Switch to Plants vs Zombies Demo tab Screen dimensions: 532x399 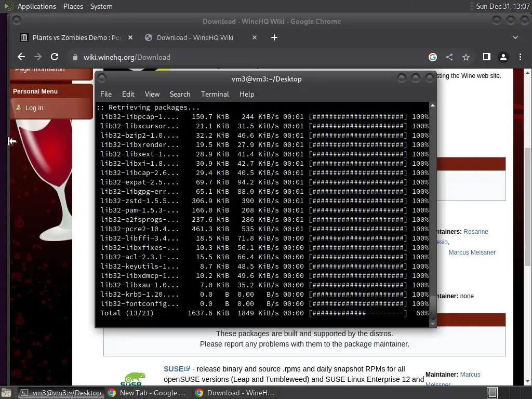click(76, 37)
